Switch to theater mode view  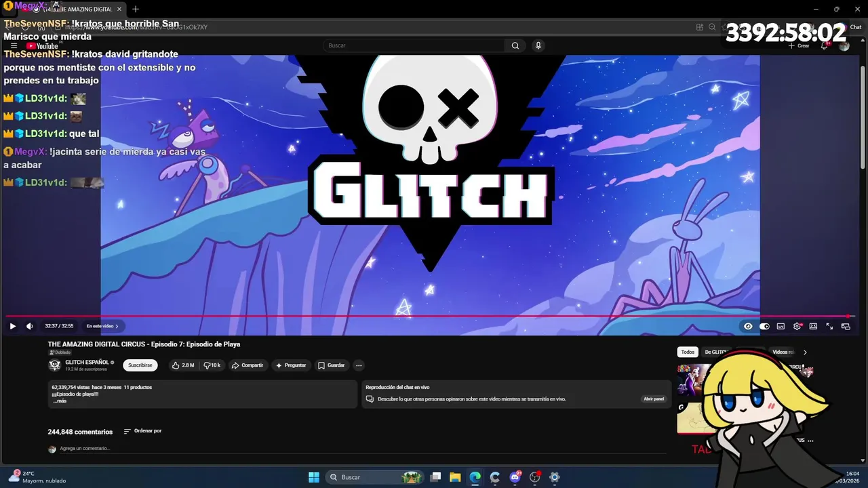tap(813, 326)
